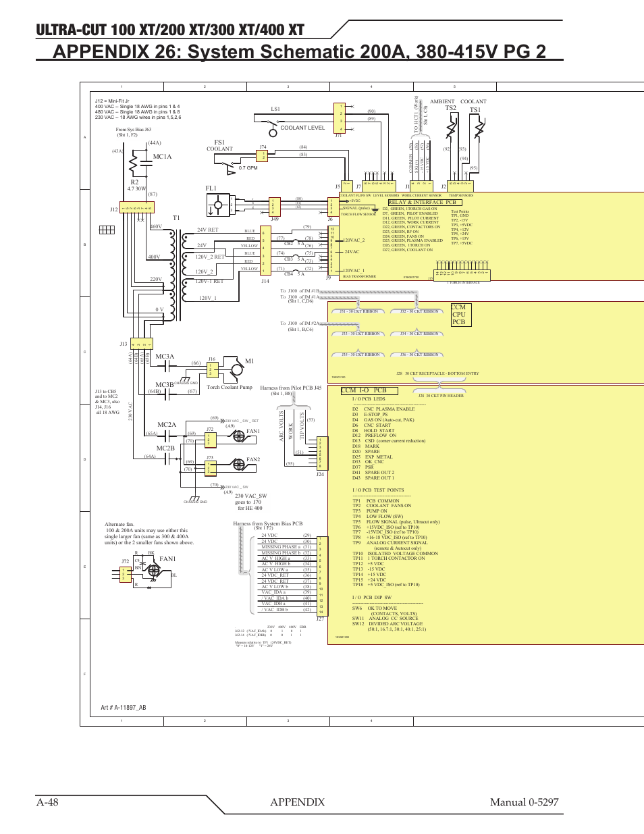Select the CB4 5 A breaker label
Screen dimensions: 644x834
tap(294, 274)
